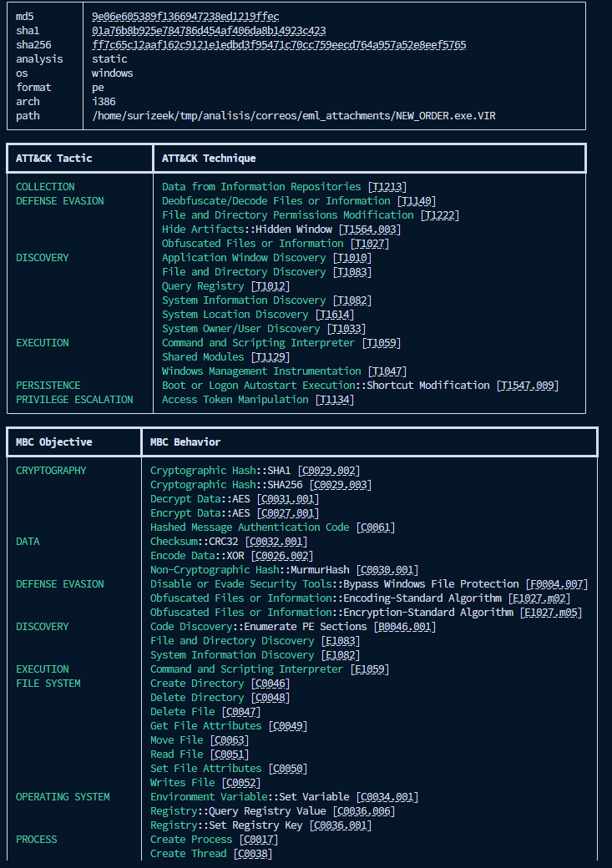The image size is (612, 868).
Task: Click the T1033 technique ID
Action: [346, 329]
